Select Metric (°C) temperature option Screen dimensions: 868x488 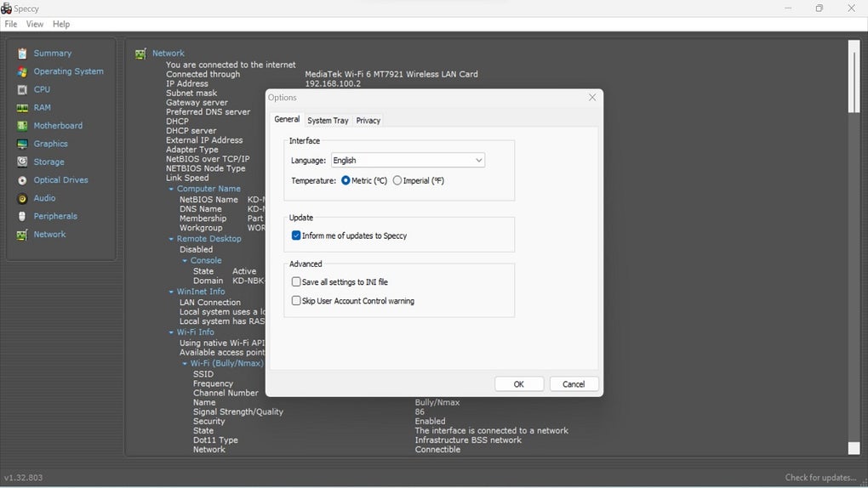(x=345, y=180)
